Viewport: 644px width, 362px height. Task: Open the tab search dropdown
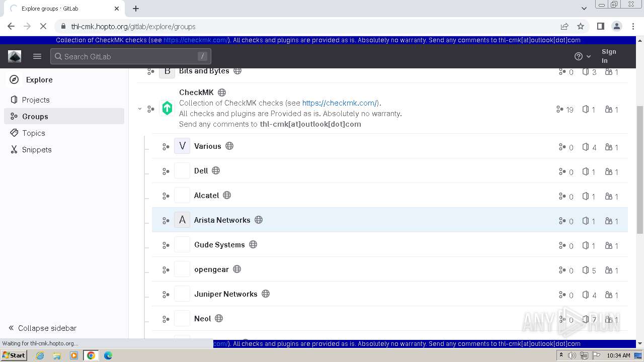click(x=584, y=8)
